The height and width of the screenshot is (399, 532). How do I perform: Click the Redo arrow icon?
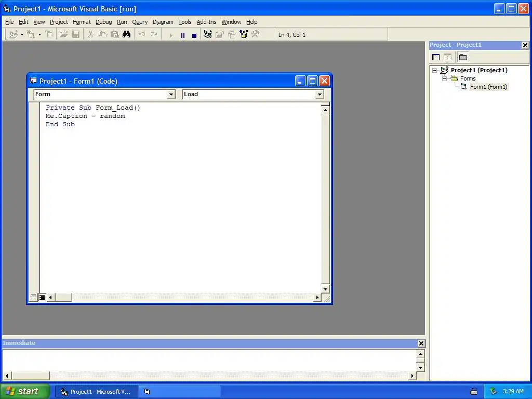click(x=154, y=35)
